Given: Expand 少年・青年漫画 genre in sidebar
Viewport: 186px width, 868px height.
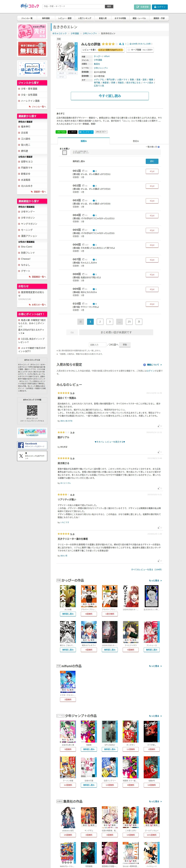Looking at the screenshot, I should (32, 89).
